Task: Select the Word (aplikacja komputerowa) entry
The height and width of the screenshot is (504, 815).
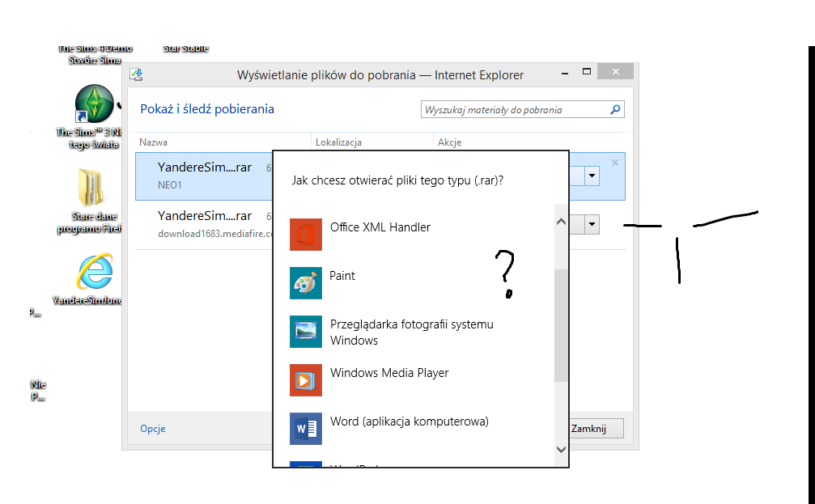Action: point(409,421)
